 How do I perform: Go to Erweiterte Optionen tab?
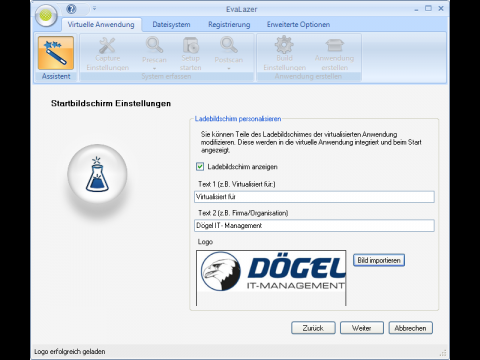click(x=298, y=25)
